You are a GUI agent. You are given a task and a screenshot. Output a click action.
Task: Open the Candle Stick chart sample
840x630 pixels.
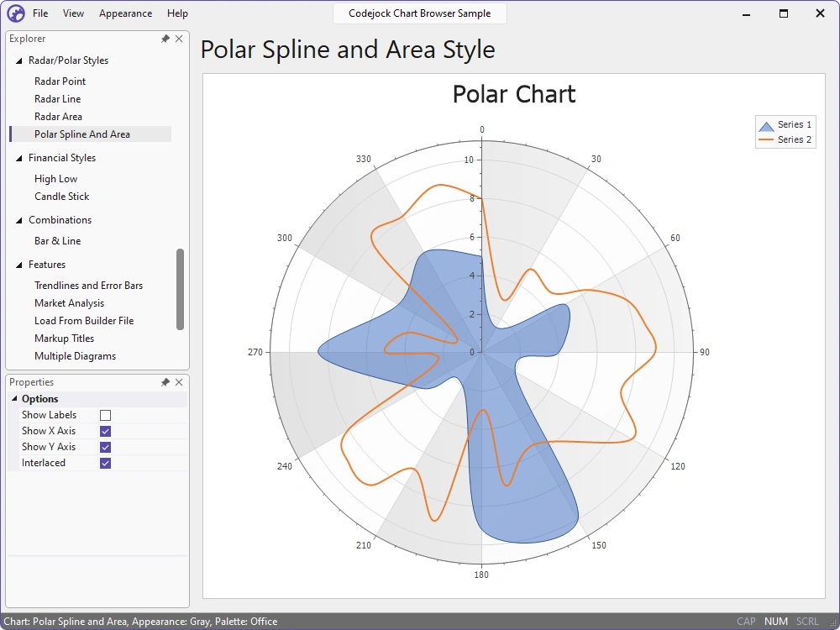coord(61,197)
